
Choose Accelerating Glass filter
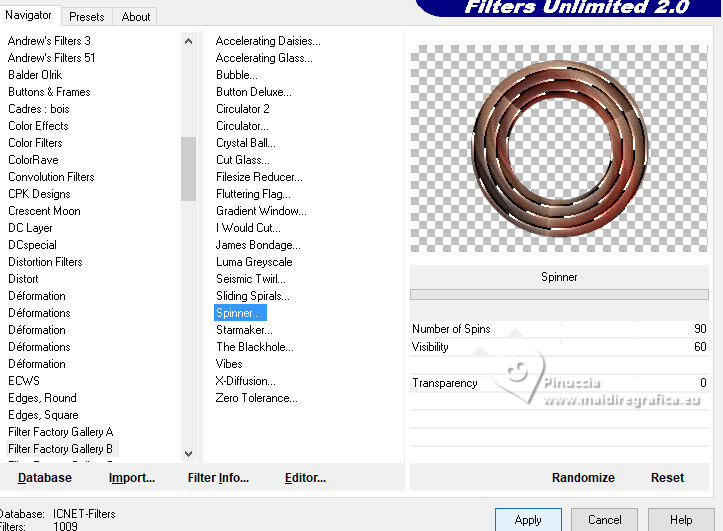click(x=264, y=58)
